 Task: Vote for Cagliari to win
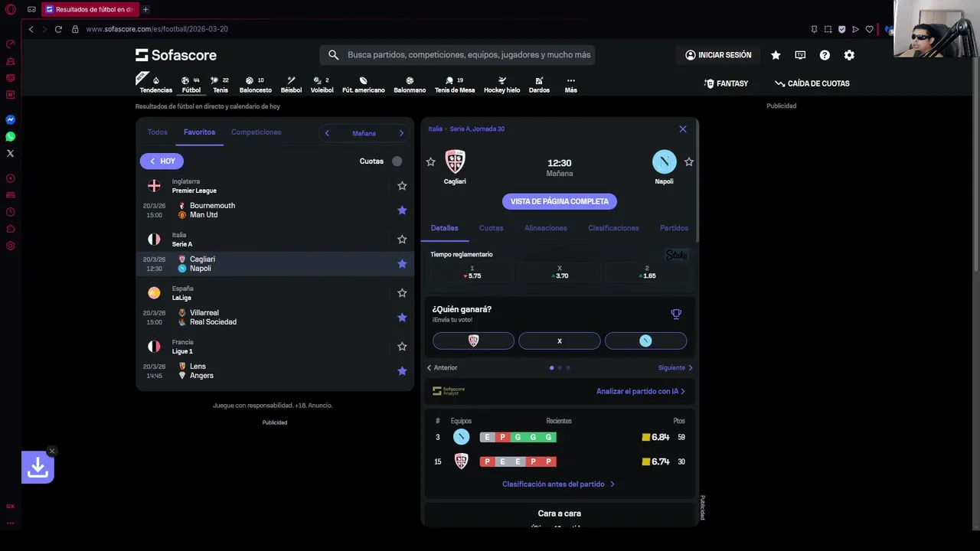coord(473,341)
